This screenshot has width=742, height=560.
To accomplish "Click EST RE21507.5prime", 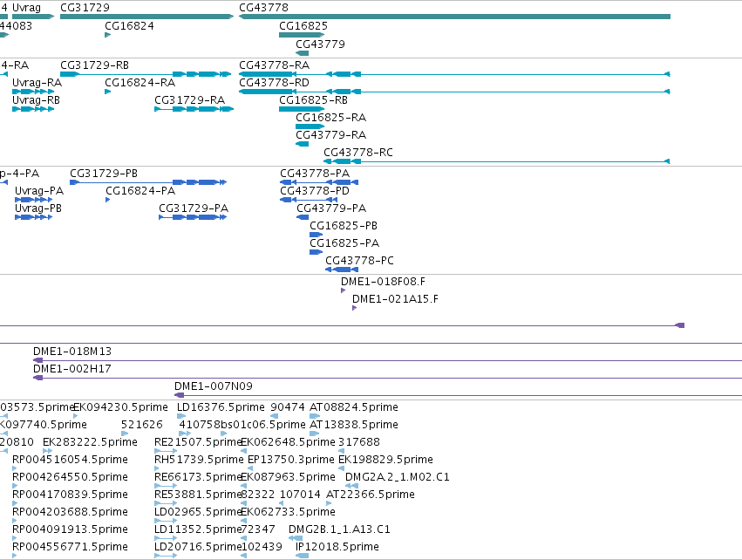I will pos(166,451).
